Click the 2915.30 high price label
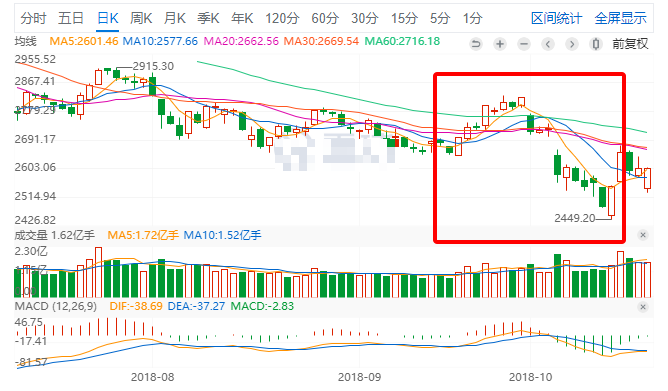The height and width of the screenshot is (391, 668). (x=153, y=66)
